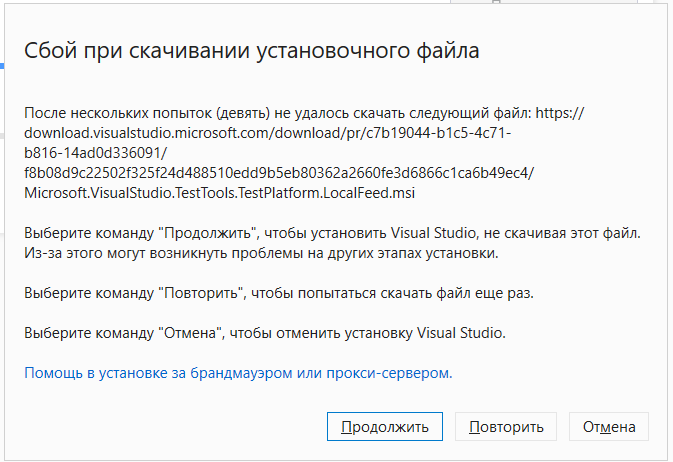Viewport: 673px width, 462px height.
Task: Cancel installation with Отмена button
Action: (609, 426)
